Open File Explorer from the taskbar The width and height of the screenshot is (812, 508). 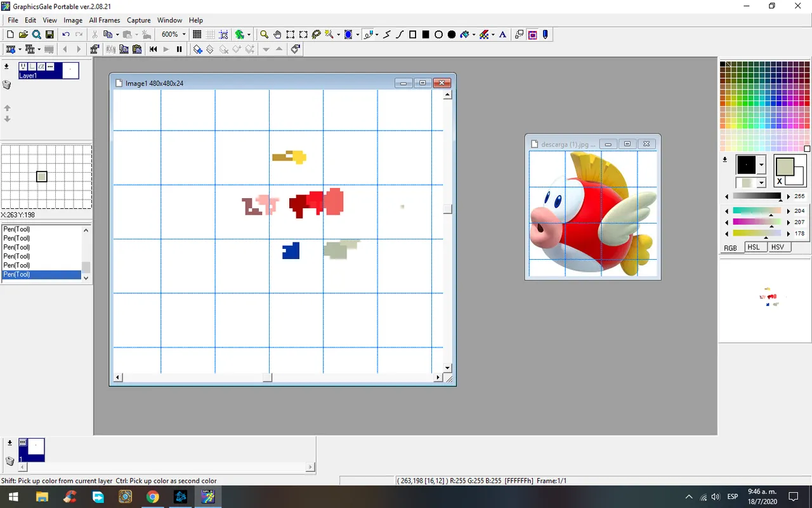click(42, 497)
